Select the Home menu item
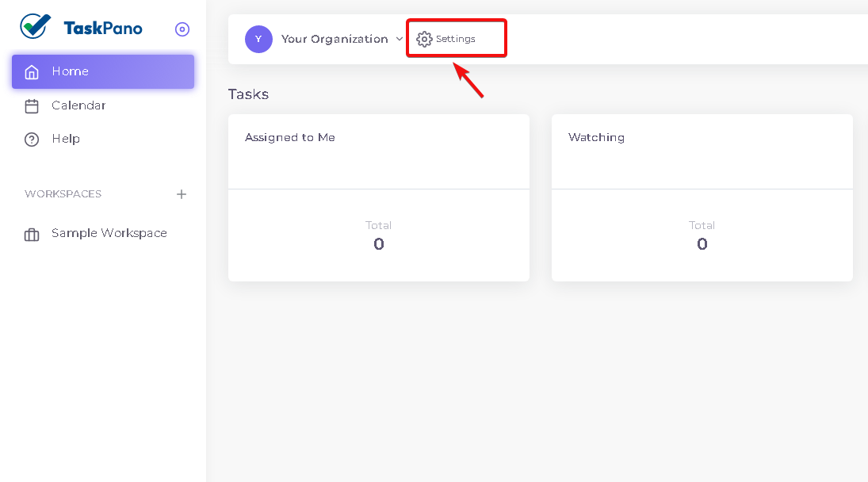The image size is (868, 482). (103, 71)
